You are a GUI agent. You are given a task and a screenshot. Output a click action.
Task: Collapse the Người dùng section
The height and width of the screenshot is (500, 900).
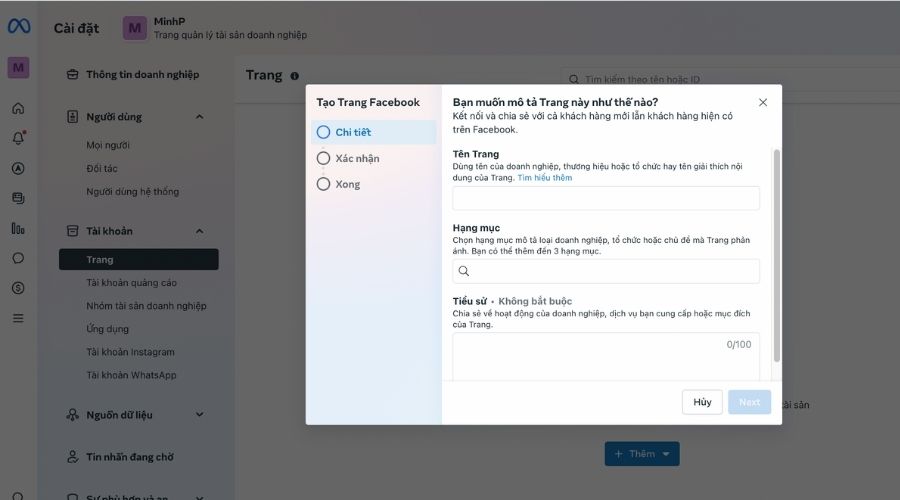click(x=199, y=117)
